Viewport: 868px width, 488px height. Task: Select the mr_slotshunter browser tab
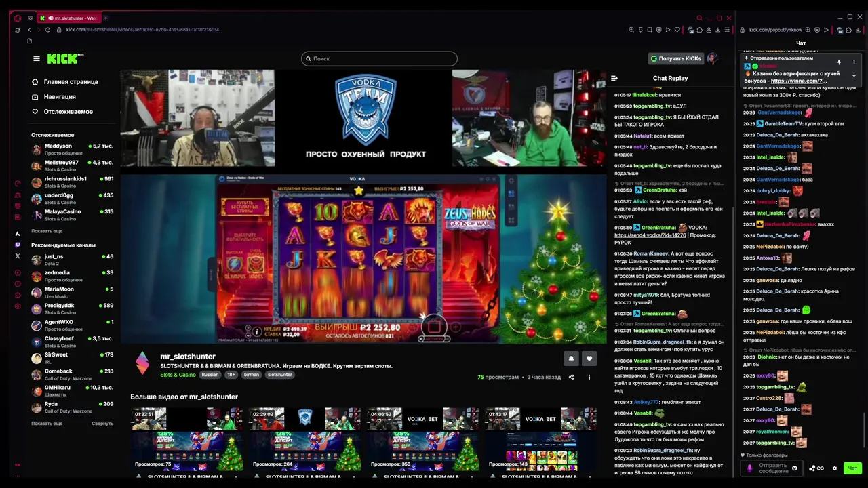[68, 18]
